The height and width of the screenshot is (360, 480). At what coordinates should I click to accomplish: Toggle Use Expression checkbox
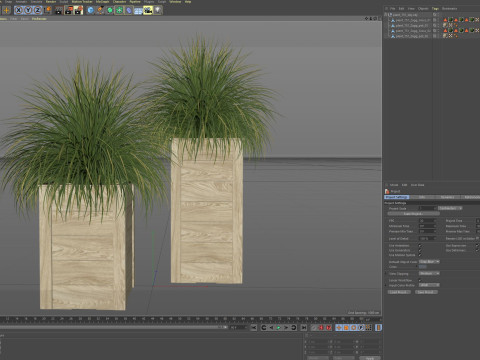(477, 246)
